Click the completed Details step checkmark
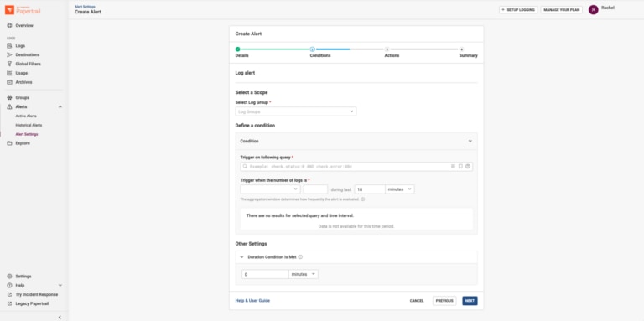644x321 pixels. pyautogui.click(x=238, y=49)
